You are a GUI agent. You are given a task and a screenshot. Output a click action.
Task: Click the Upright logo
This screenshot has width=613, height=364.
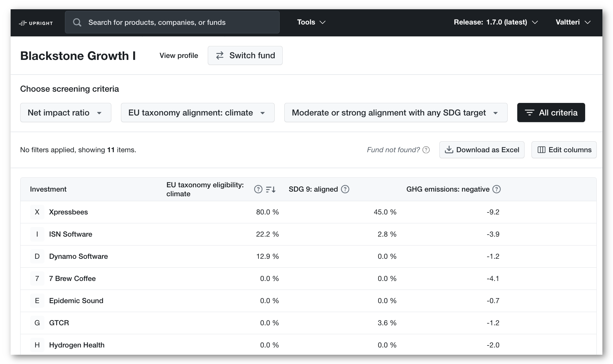tap(36, 23)
